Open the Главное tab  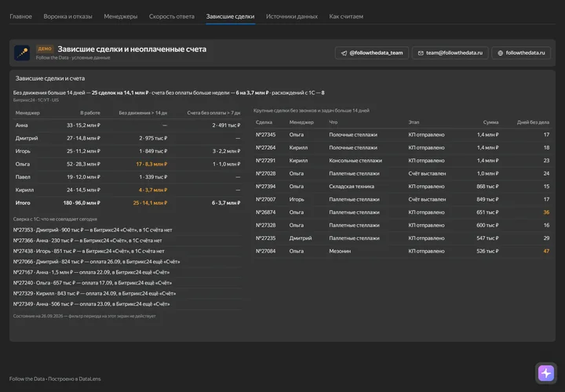point(20,16)
